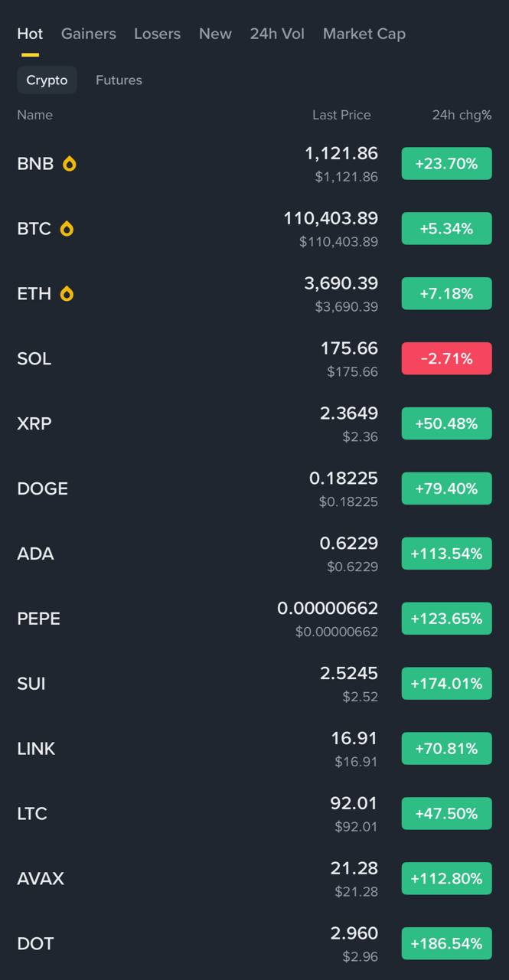The width and height of the screenshot is (509, 980).
Task: Show the 24h Vol tab
Action: tap(277, 34)
